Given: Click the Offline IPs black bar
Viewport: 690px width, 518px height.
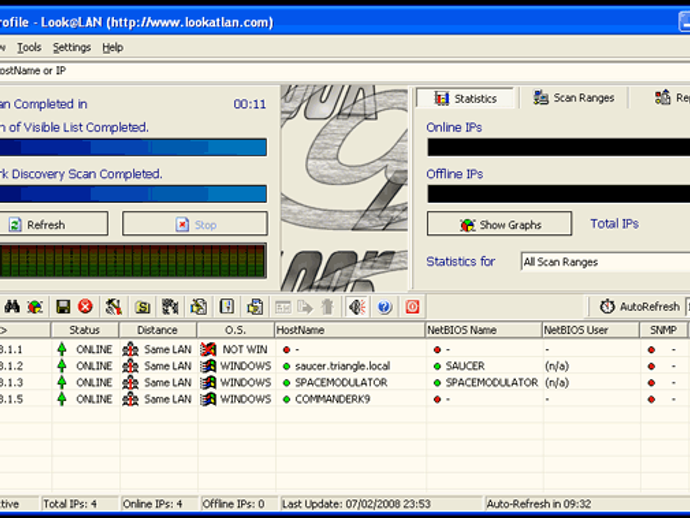Looking at the screenshot, I should (x=558, y=194).
